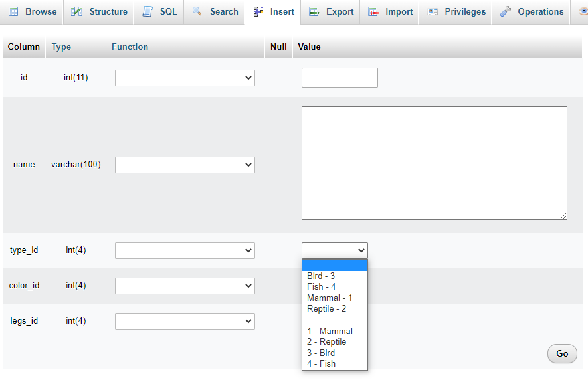The width and height of the screenshot is (588, 380).
Task: Click the Function column header link
Action: [130, 47]
